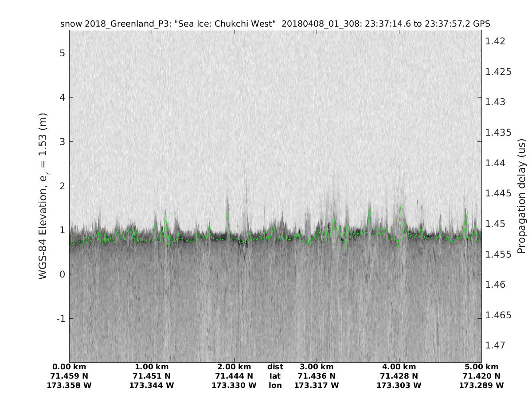Click the 2.00 km distance tick label

tap(234, 367)
